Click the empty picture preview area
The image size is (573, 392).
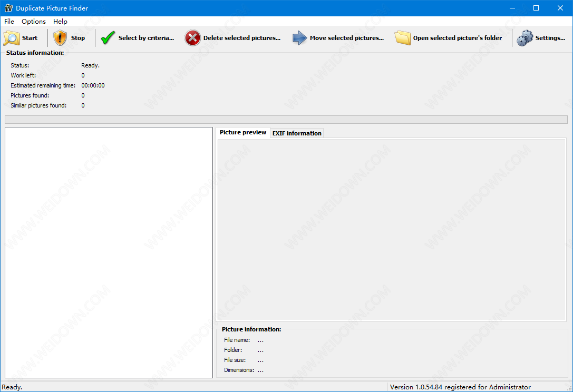[x=392, y=230]
